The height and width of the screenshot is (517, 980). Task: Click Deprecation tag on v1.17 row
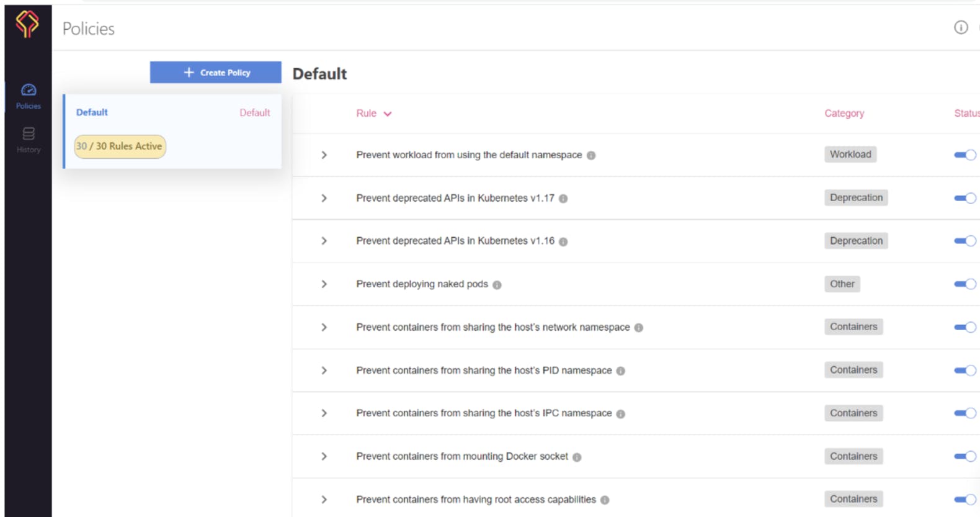[856, 198]
